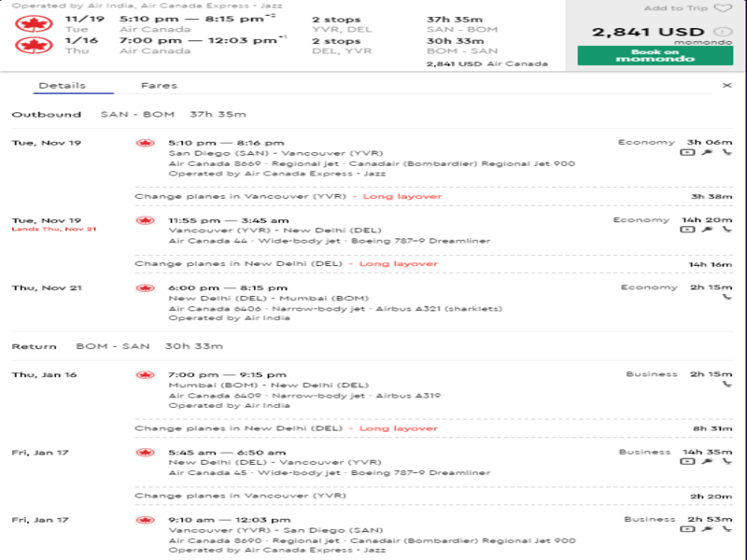
Task: Click the "5:45 am — 6:50 am" segment time
Action: pos(227,453)
